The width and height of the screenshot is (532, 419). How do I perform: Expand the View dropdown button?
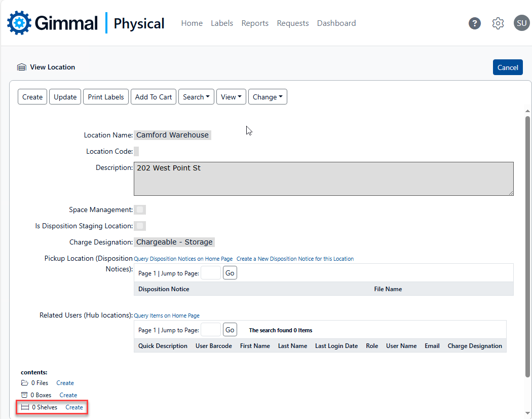231,97
